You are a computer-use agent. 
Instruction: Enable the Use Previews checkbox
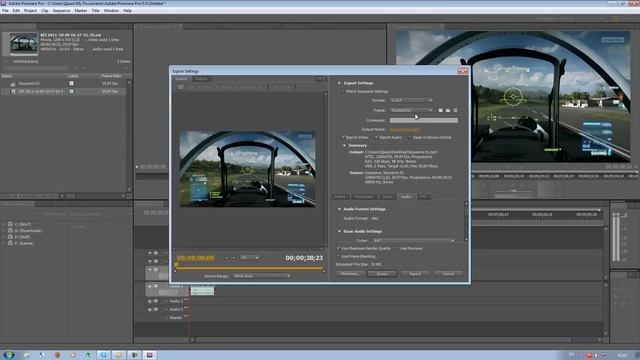tap(397, 248)
